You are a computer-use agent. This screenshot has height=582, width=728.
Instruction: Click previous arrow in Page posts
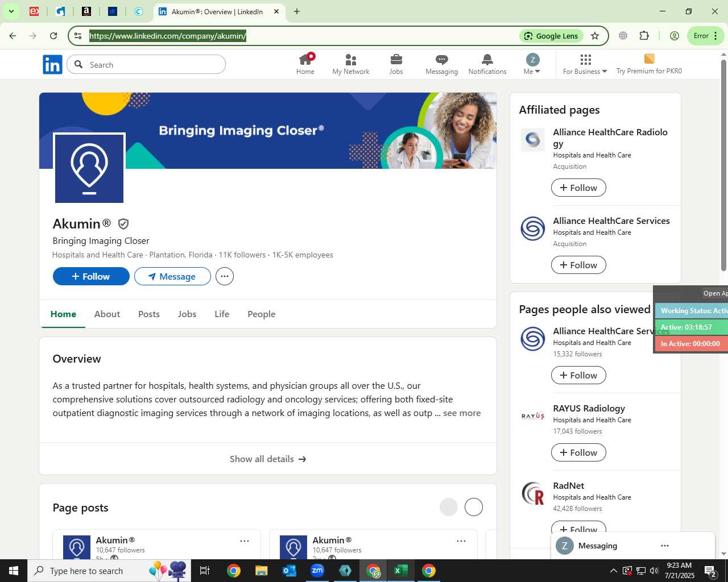pyautogui.click(x=449, y=507)
